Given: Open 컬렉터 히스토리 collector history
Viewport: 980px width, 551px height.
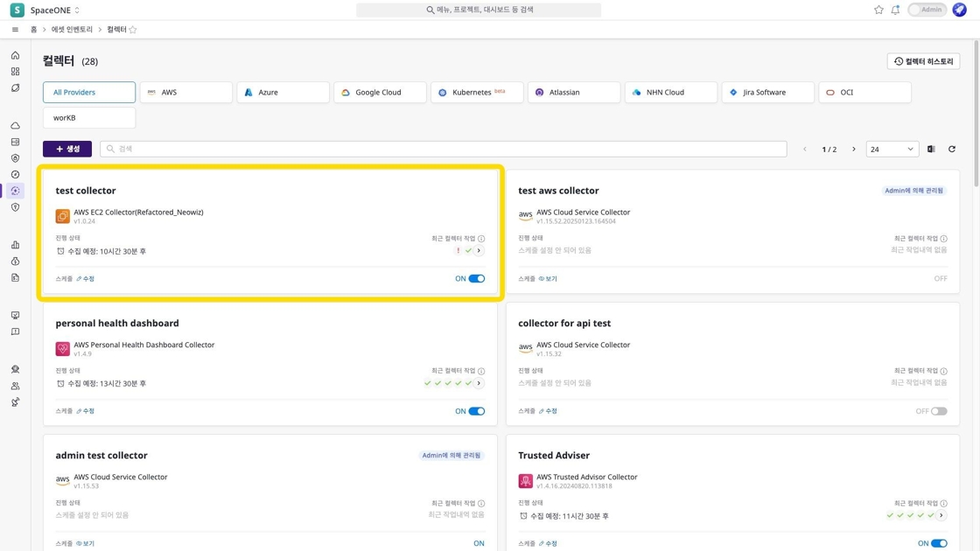Looking at the screenshot, I should point(923,61).
